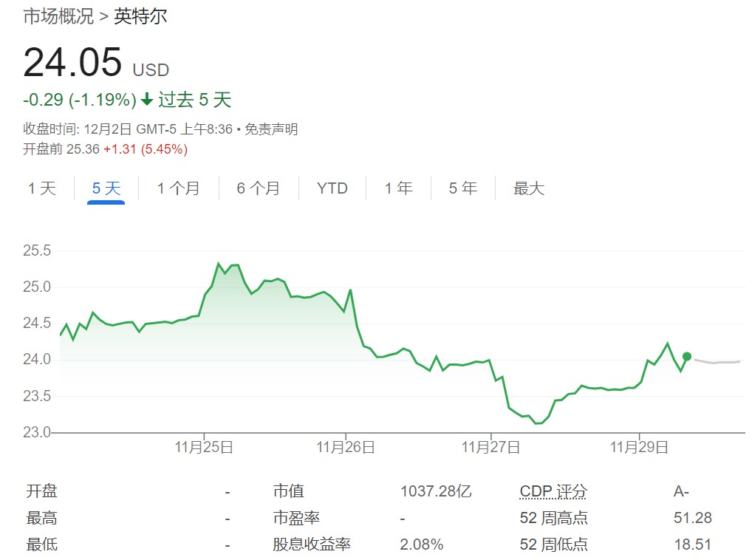Screen dimensions: 752x560
Task: Show the 5 年 chart range
Action: (x=463, y=188)
